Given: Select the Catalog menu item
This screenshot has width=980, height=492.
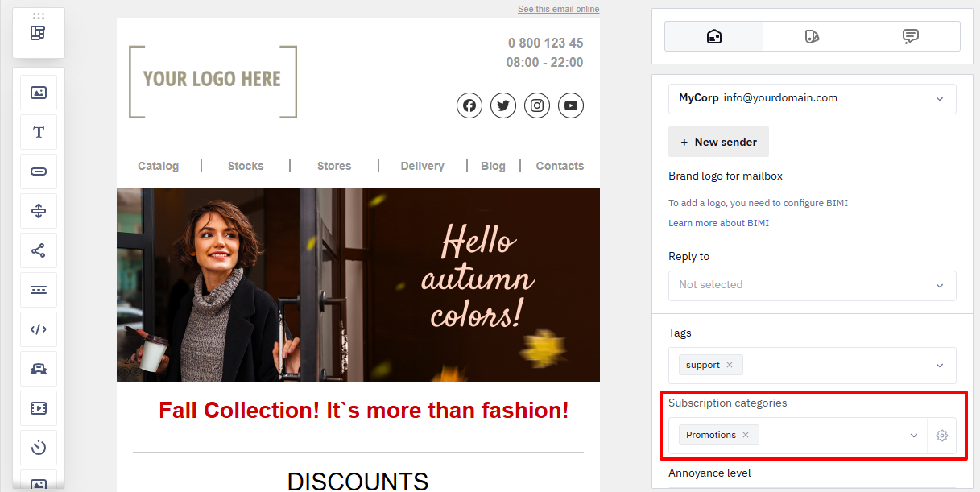Looking at the screenshot, I should coord(159,166).
